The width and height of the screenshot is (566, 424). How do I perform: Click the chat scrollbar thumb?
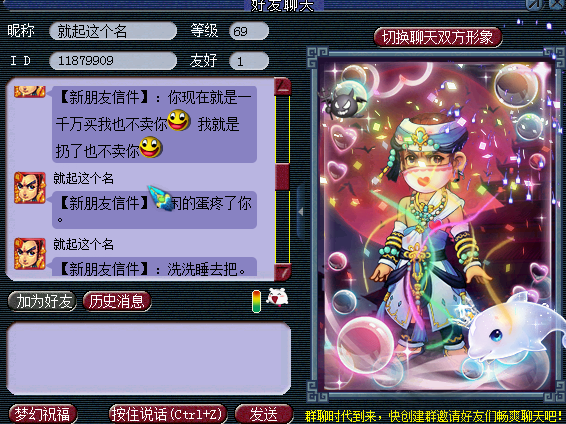(x=283, y=177)
